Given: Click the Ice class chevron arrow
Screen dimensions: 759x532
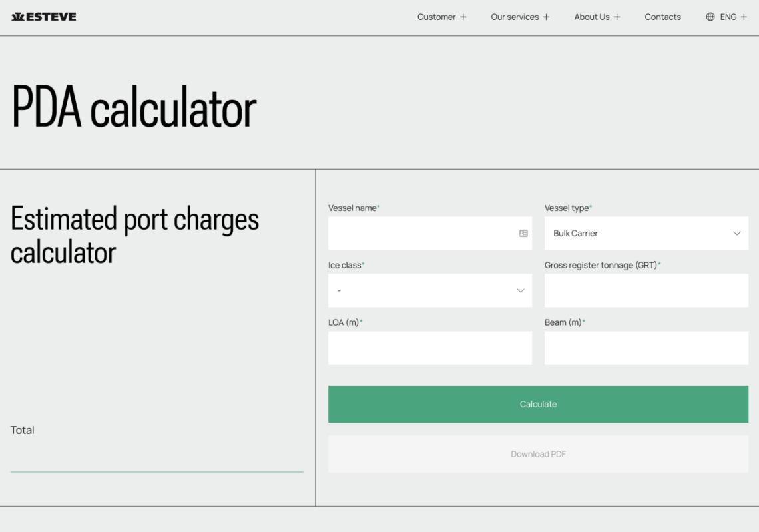Looking at the screenshot, I should click(521, 291).
